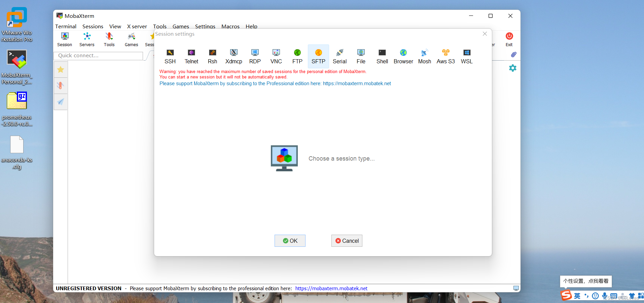Click Sogou input method S icon

(566, 295)
